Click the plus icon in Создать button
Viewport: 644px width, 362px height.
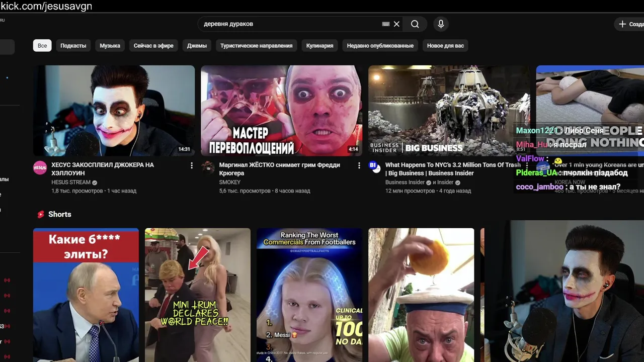(622, 24)
